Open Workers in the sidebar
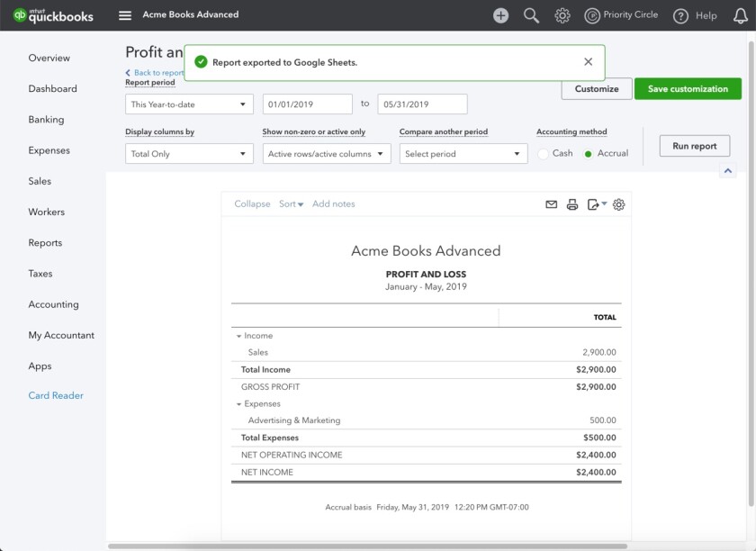756x551 pixels. click(x=46, y=212)
